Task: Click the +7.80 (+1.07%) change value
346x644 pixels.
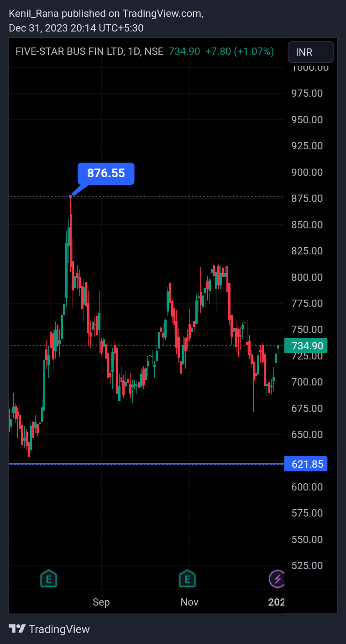Action: (239, 52)
